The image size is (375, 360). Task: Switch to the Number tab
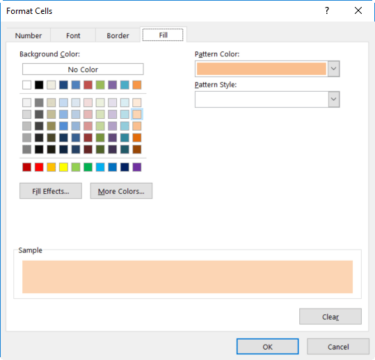coord(28,36)
